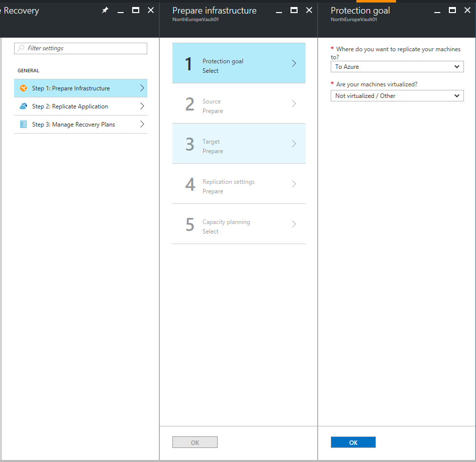Click the Prepare Infrastructure step icon
Viewport: 476px width, 462px height.
click(x=23, y=88)
